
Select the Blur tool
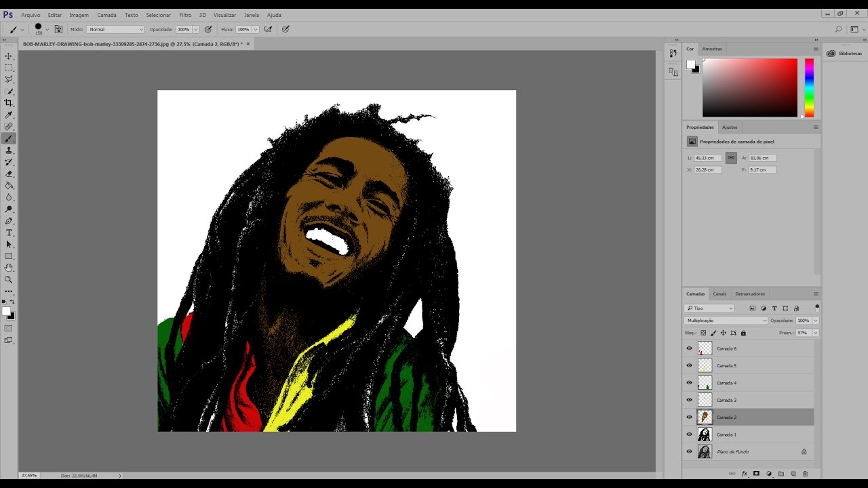9,197
